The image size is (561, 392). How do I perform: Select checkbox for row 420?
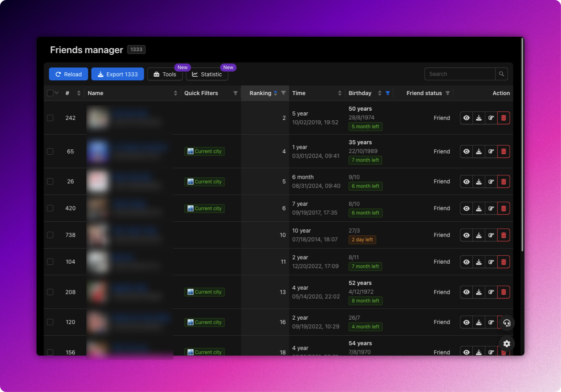pyautogui.click(x=50, y=208)
